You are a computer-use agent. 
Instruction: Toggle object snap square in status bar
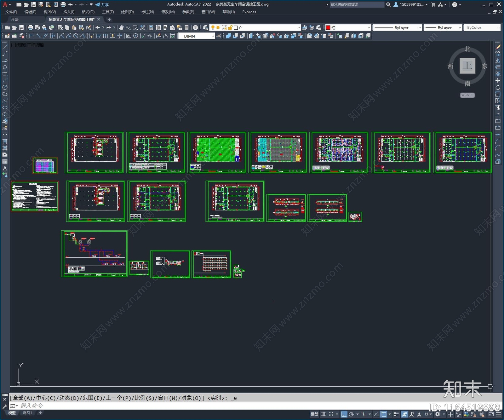tap(384, 414)
